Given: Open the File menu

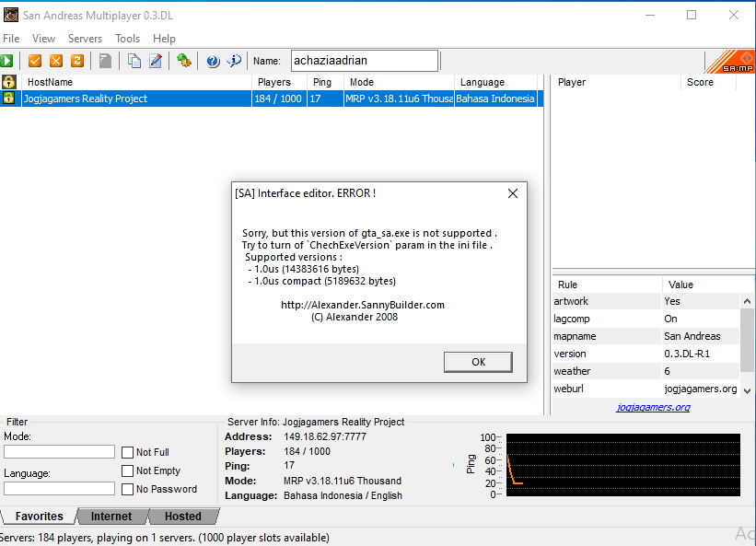Looking at the screenshot, I should [x=11, y=39].
